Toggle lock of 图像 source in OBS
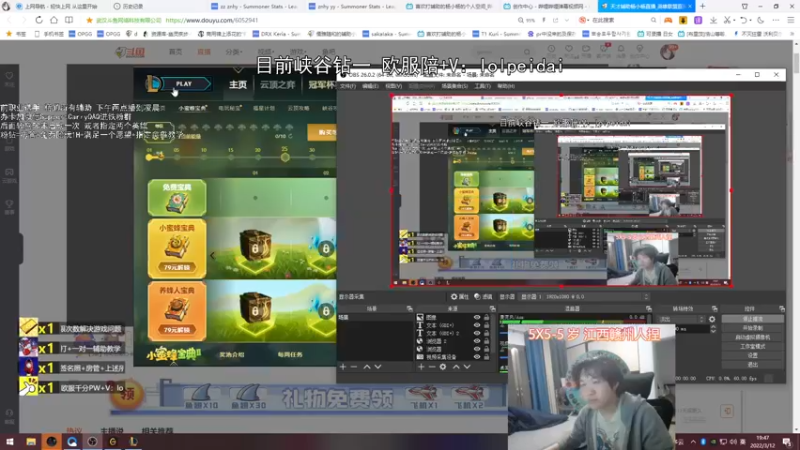Screen dimensions: 800x450 click(487, 317)
